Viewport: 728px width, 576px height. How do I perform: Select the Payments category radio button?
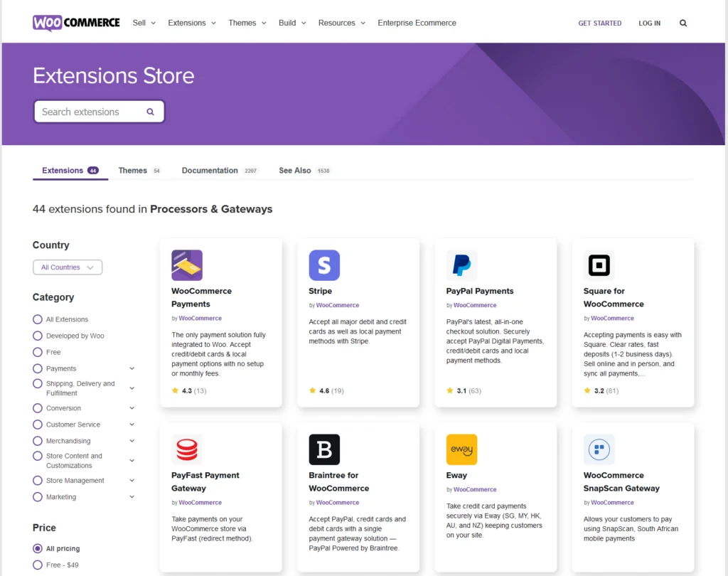pyautogui.click(x=38, y=368)
